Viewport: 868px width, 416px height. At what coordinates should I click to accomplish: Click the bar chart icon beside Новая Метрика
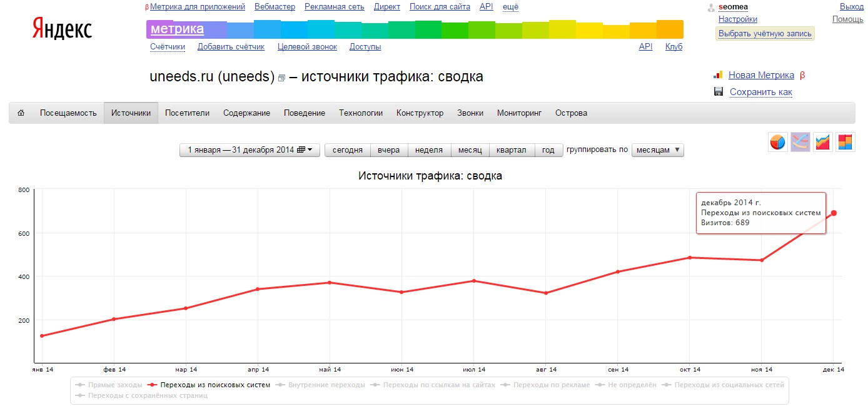tap(718, 75)
